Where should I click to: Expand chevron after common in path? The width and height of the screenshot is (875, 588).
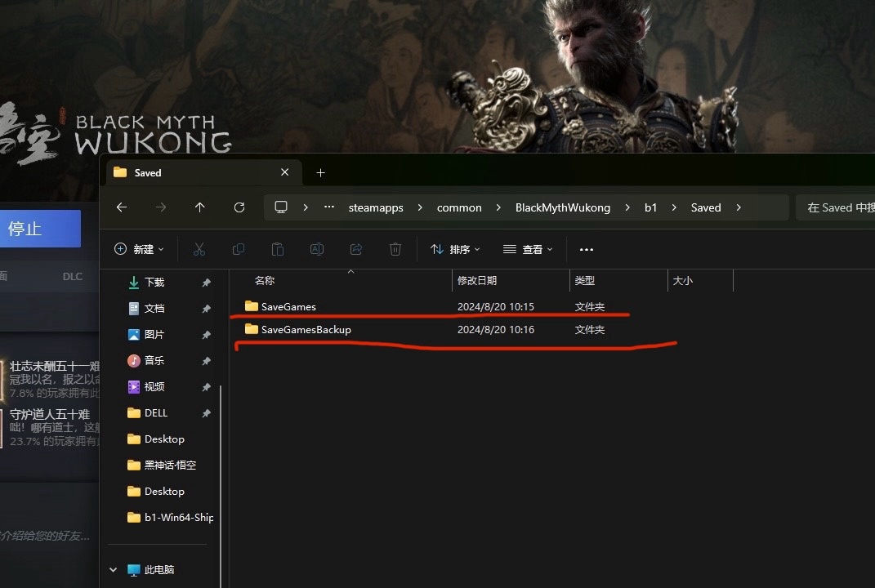click(498, 207)
